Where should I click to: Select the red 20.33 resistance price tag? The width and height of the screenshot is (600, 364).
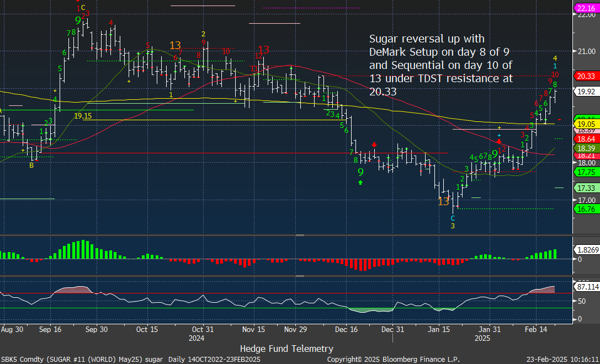[x=585, y=76]
